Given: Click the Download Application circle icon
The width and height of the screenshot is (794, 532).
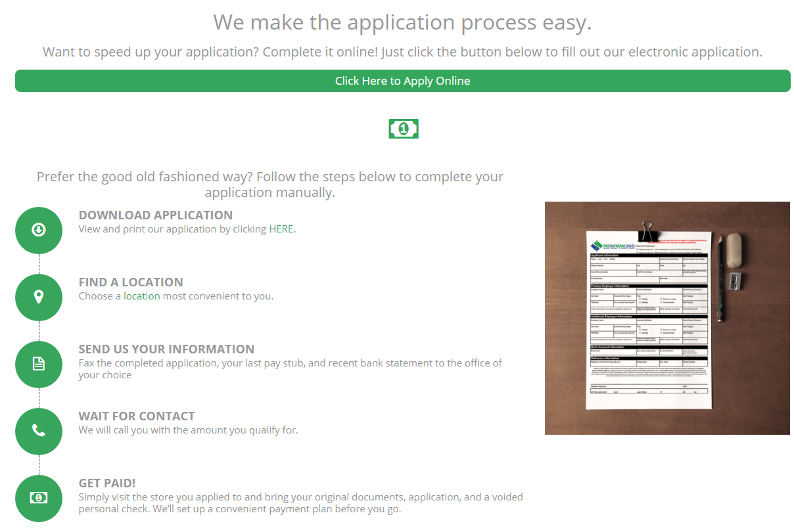Looking at the screenshot, I should coord(39,230).
